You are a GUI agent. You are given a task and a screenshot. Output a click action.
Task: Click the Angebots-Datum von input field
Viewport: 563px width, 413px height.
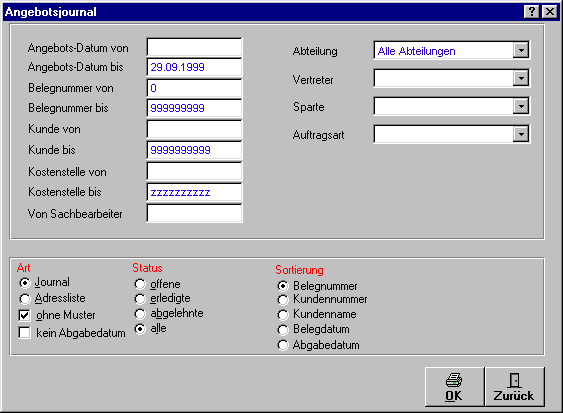coord(195,47)
